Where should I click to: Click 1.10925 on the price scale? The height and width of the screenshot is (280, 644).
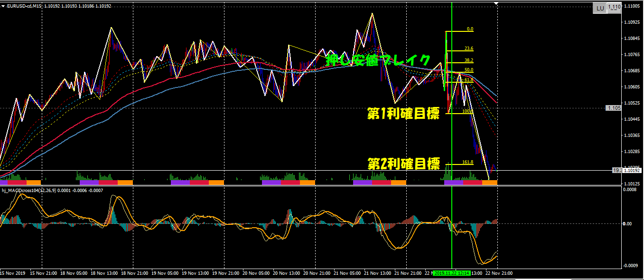point(632,22)
